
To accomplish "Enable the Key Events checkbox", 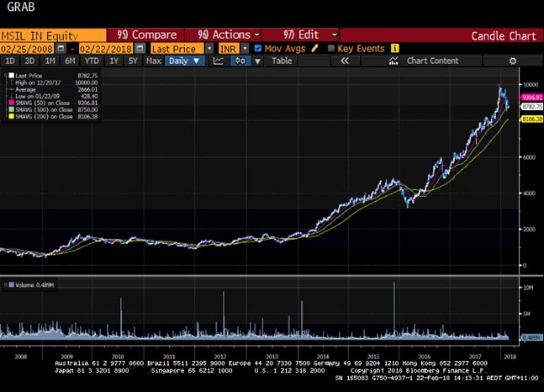I will 331,48.
